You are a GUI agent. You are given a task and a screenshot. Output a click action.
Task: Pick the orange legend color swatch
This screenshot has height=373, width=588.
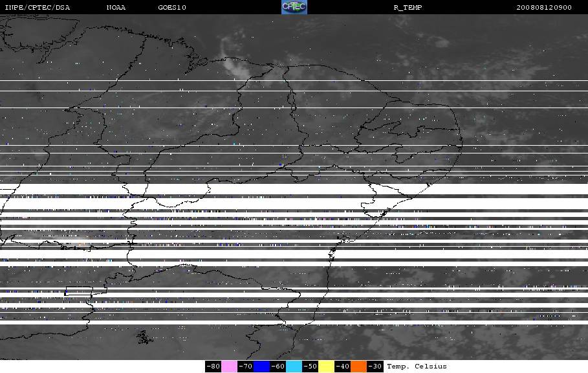(358, 367)
